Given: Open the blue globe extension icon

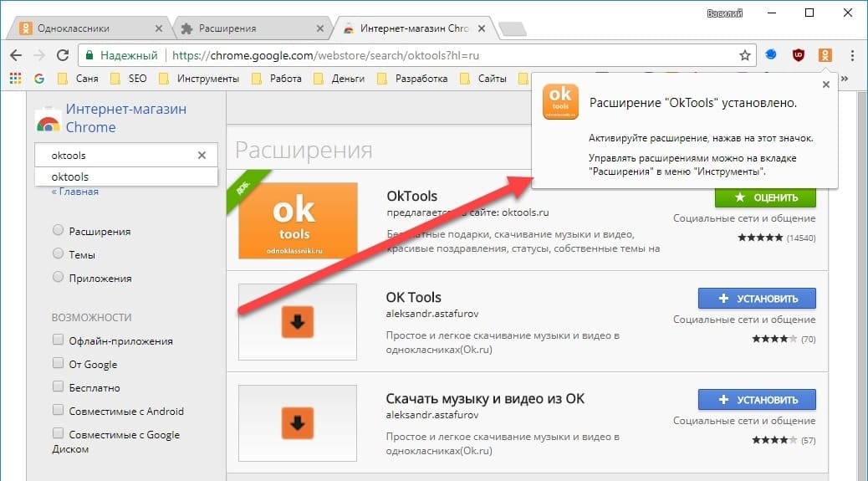Looking at the screenshot, I should click(x=770, y=55).
